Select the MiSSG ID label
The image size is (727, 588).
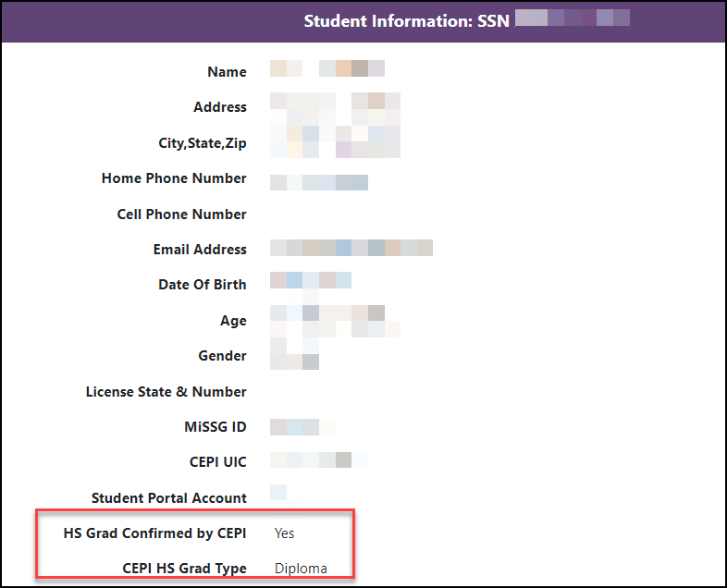215,427
